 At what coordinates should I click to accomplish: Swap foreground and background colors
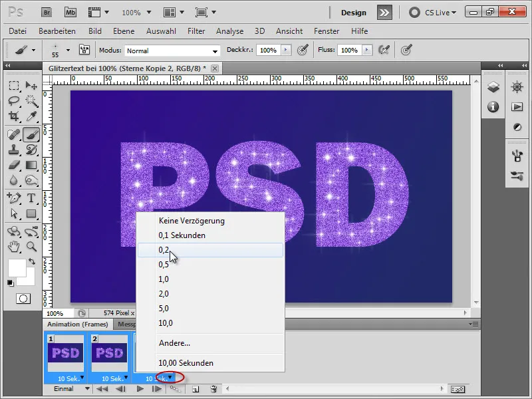point(32,261)
